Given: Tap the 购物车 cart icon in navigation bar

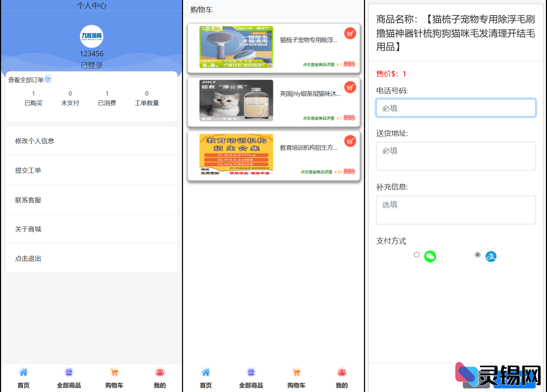Looking at the screenshot, I should (114, 372).
